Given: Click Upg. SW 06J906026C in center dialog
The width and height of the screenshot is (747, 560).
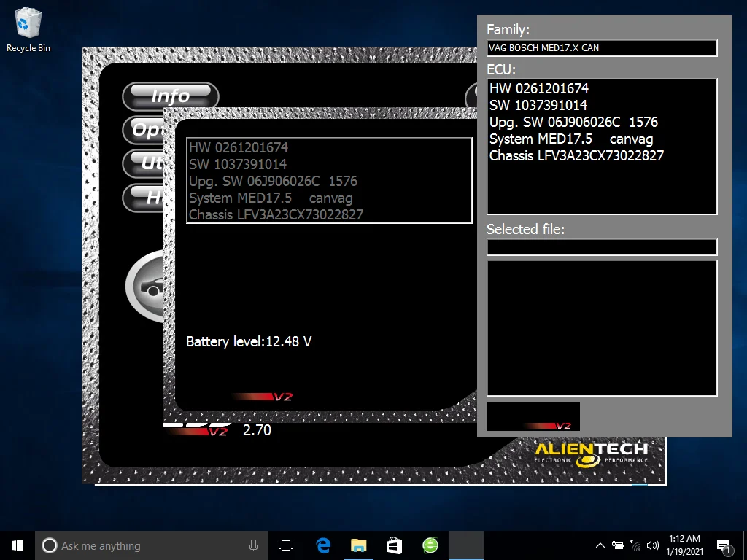Looking at the screenshot, I should pyautogui.click(x=273, y=182).
